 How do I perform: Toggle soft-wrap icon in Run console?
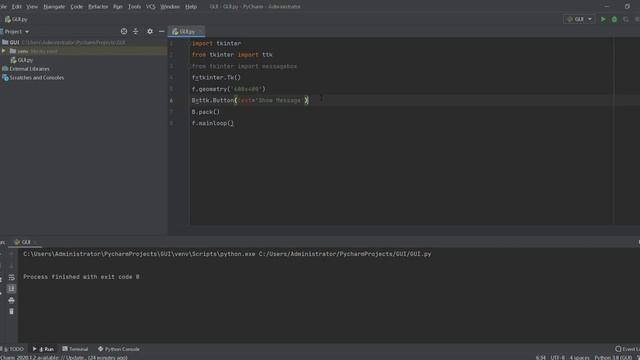point(11,278)
